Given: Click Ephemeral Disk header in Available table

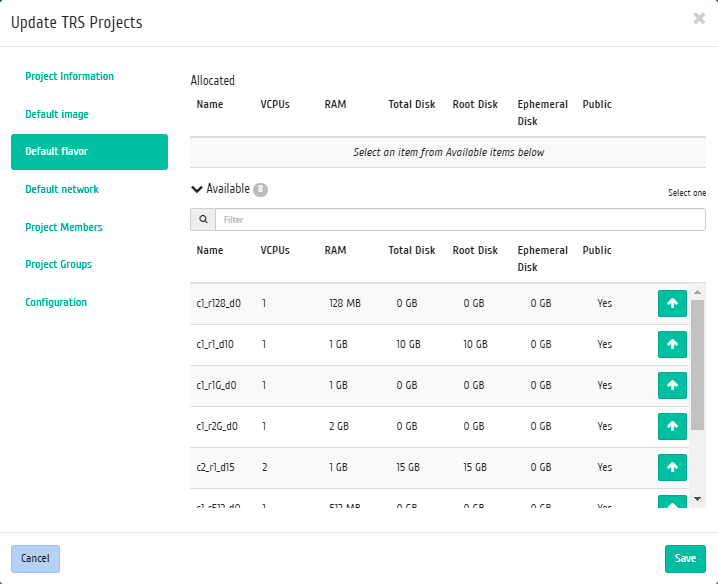Looking at the screenshot, I should click(x=542, y=259).
